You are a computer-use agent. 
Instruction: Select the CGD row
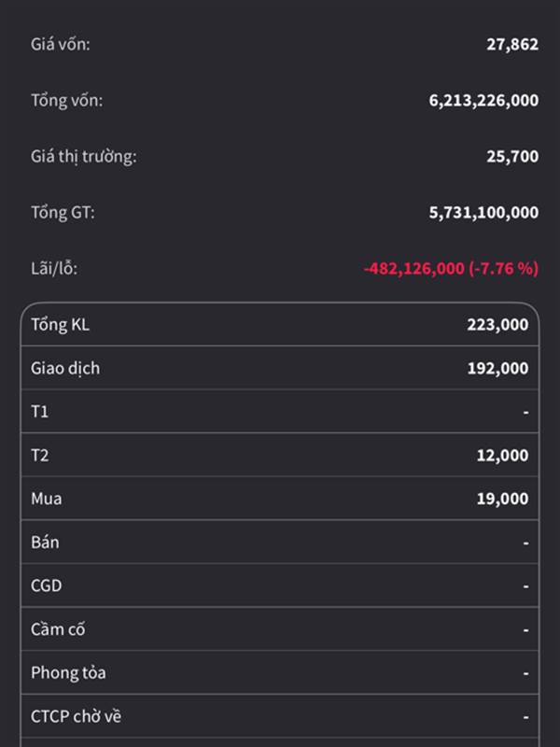pyautogui.click(x=280, y=585)
